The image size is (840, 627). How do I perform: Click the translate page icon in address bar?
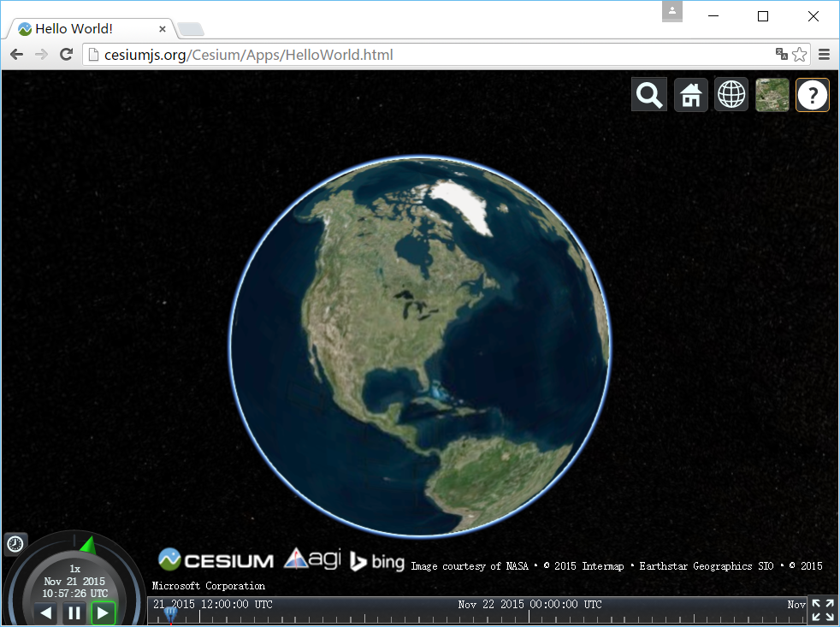782,54
